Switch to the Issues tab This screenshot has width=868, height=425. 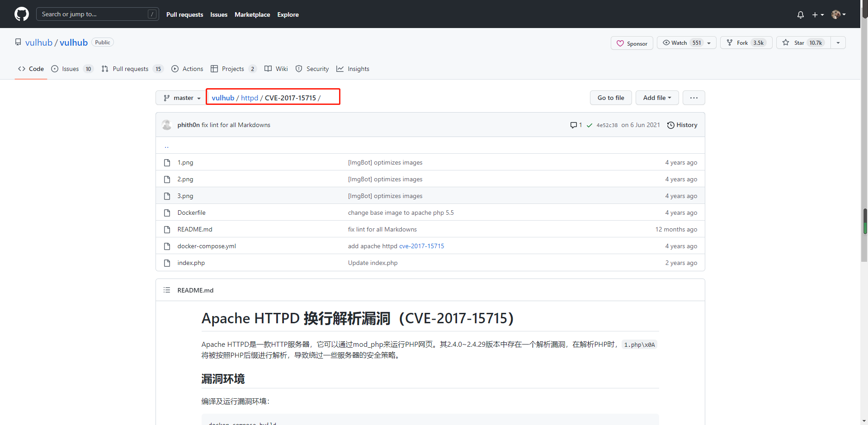pyautogui.click(x=72, y=69)
